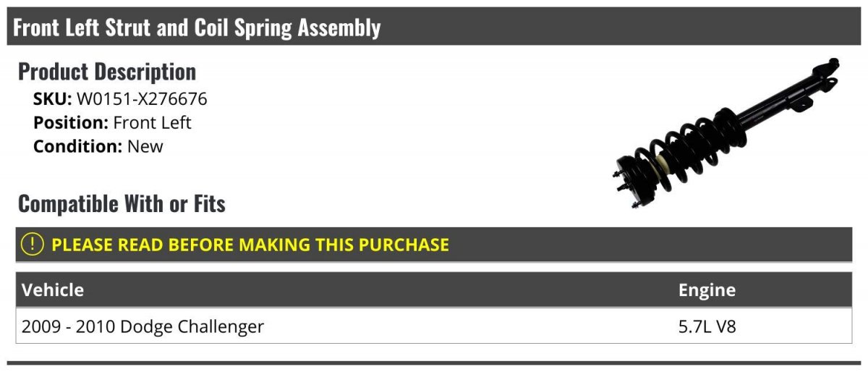Screen dimensions: 868x372
Task: Open the strut assembly product image
Action: (726, 135)
